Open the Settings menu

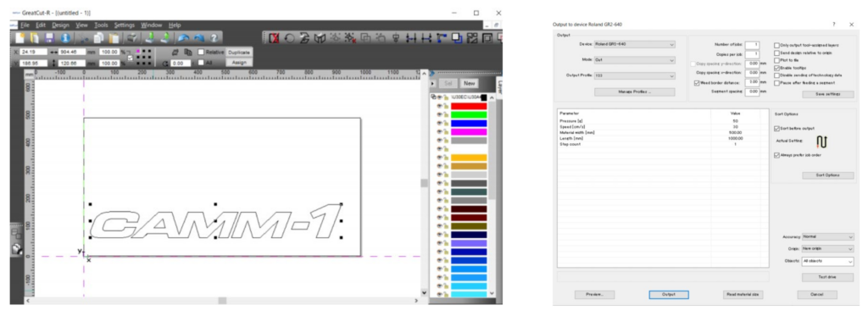[x=124, y=25]
